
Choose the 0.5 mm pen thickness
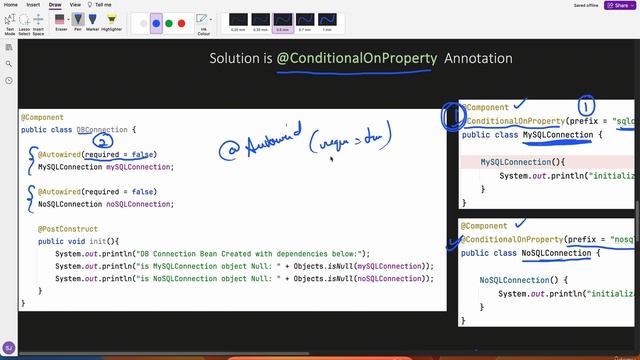282,22
